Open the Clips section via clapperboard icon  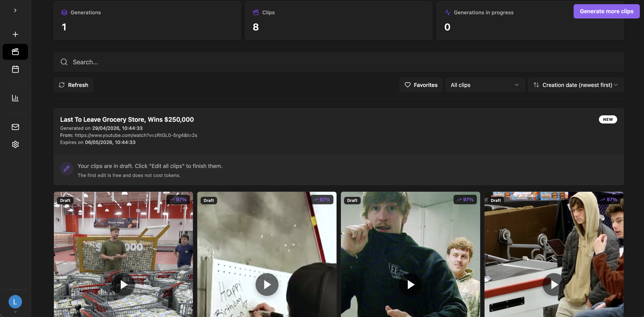[15, 52]
